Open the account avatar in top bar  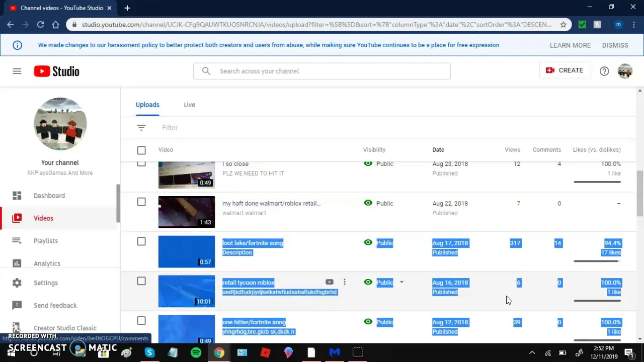tap(625, 71)
